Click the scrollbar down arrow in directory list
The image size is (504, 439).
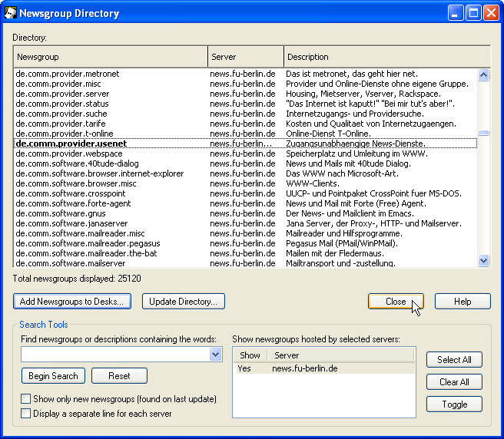tap(484, 261)
